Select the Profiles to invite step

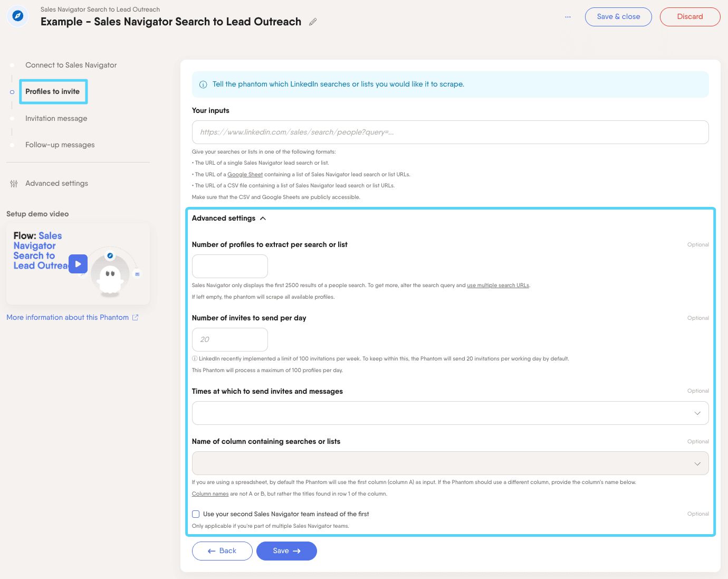click(52, 91)
